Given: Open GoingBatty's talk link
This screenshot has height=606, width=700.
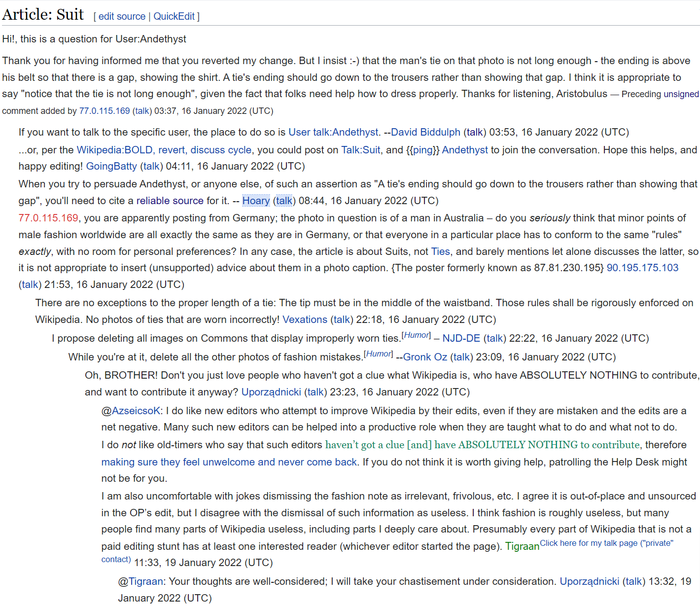Looking at the screenshot, I should pyautogui.click(x=151, y=166).
